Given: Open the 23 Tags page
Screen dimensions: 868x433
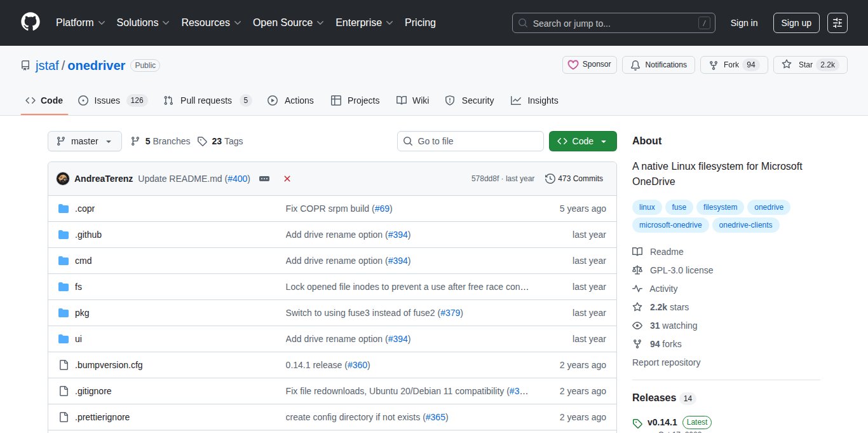Looking at the screenshot, I should point(220,141).
